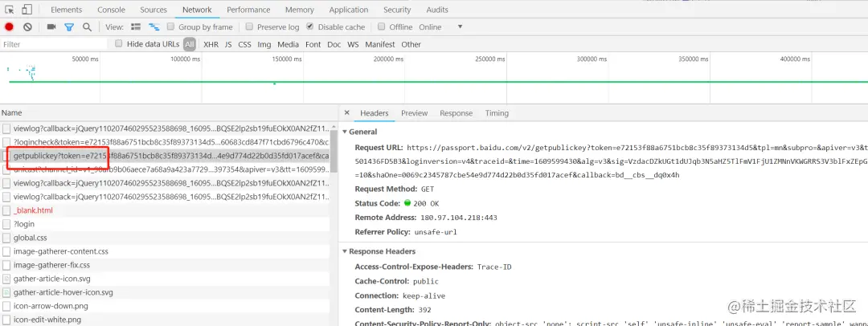Click the gather-article-hover-icon.svg file icon
The height and width of the screenshot is (326, 868).
click(6, 292)
